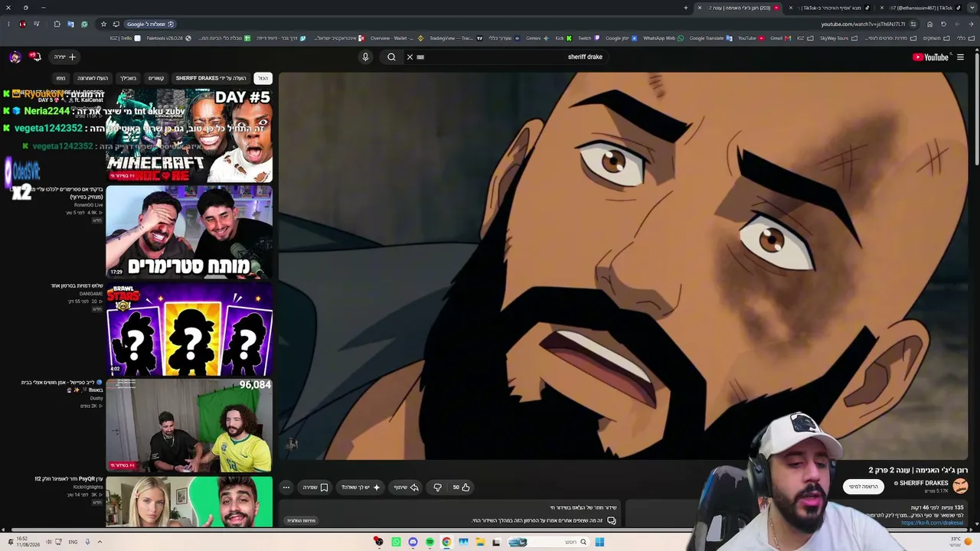Open the Google Translate bookmark

tap(710, 38)
